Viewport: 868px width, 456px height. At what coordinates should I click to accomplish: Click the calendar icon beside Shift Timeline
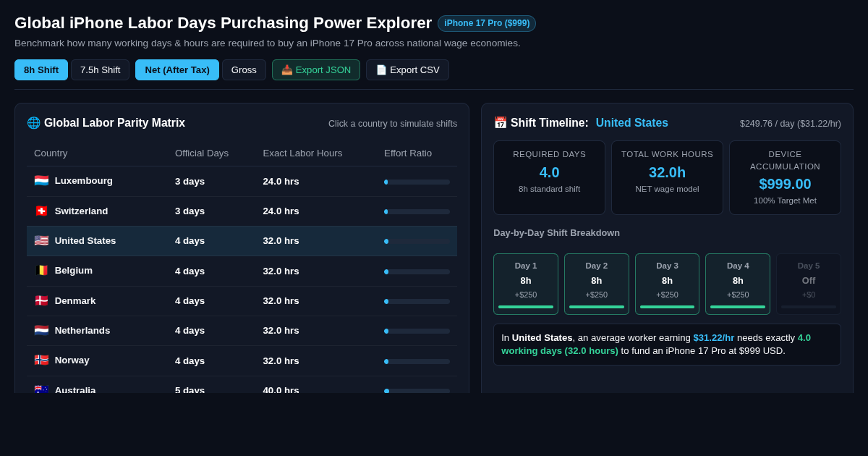pos(501,123)
